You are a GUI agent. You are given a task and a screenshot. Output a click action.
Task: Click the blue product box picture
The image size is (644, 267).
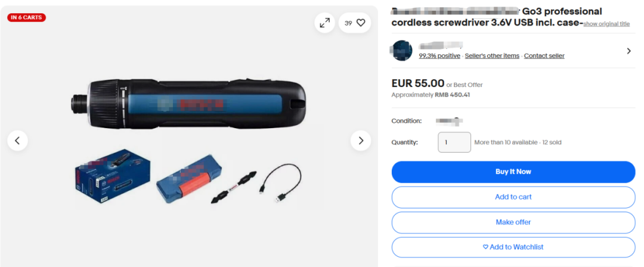coord(113,178)
